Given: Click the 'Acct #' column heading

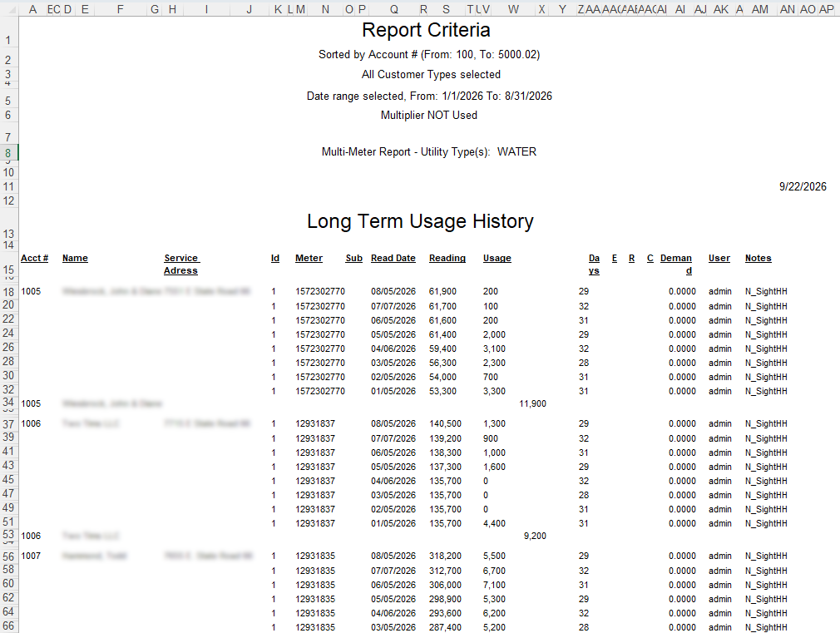Looking at the screenshot, I should click(34, 259).
